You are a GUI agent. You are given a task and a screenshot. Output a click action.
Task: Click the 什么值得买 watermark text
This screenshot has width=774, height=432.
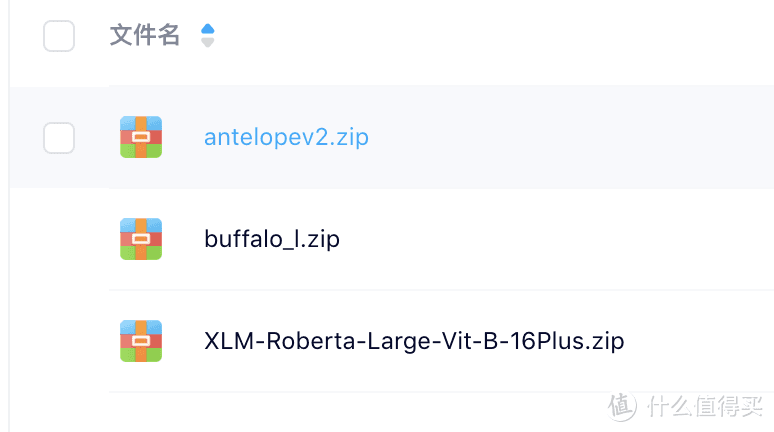click(705, 407)
